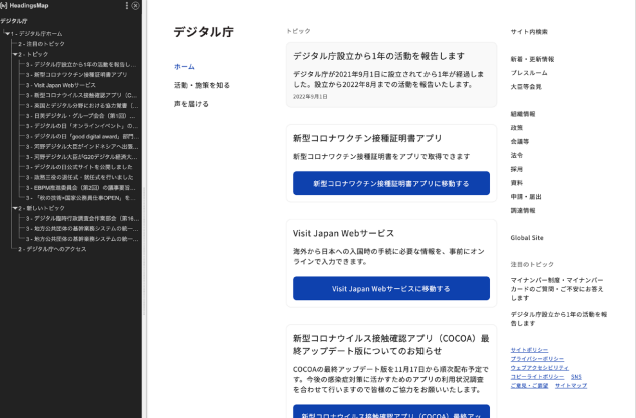Open ウェブアクセシビリティ footer link
This screenshot has width=636, height=418.
coord(540,368)
